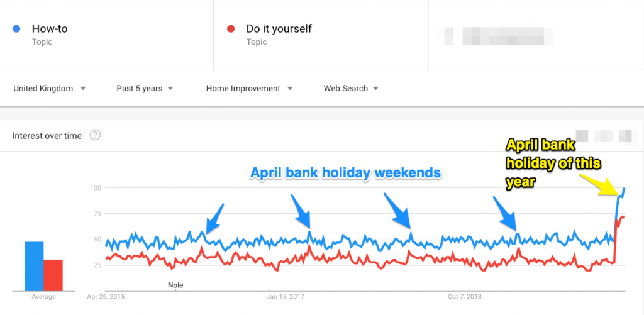Click the red line final peak
Image resolution: width=644 pixels, height=315 pixels.
pos(622,216)
